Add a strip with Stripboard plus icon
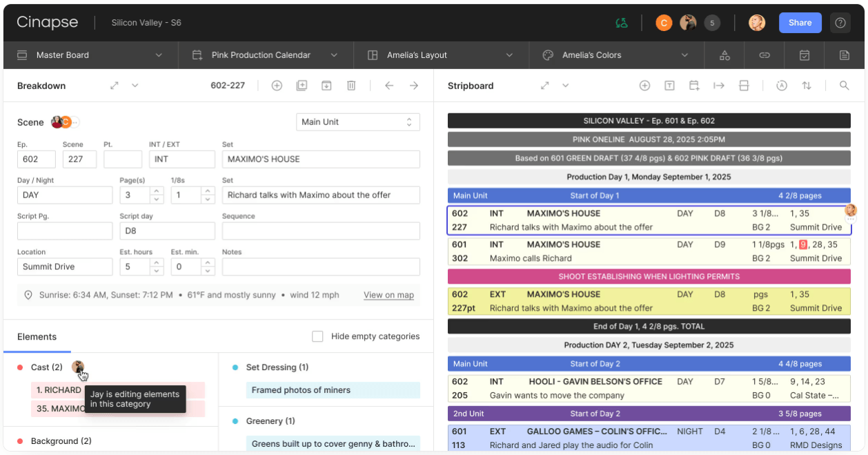 click(644, 86)
